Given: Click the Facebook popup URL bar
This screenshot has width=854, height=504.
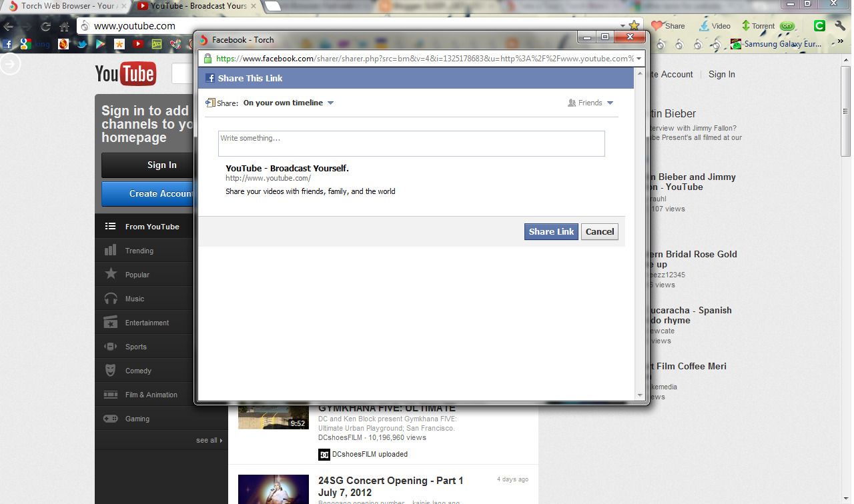Looking at the screenshot, I should tap(420, 58).
